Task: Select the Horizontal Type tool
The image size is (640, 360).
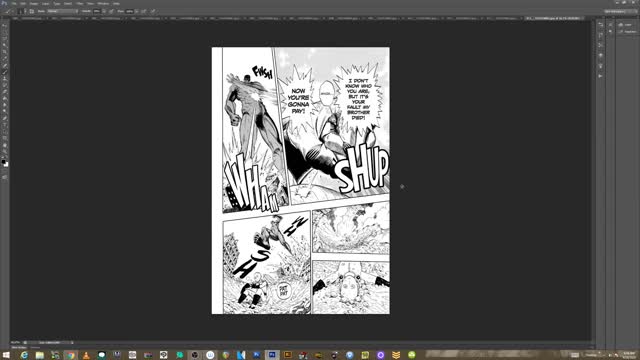Action: tap(5, 125)
